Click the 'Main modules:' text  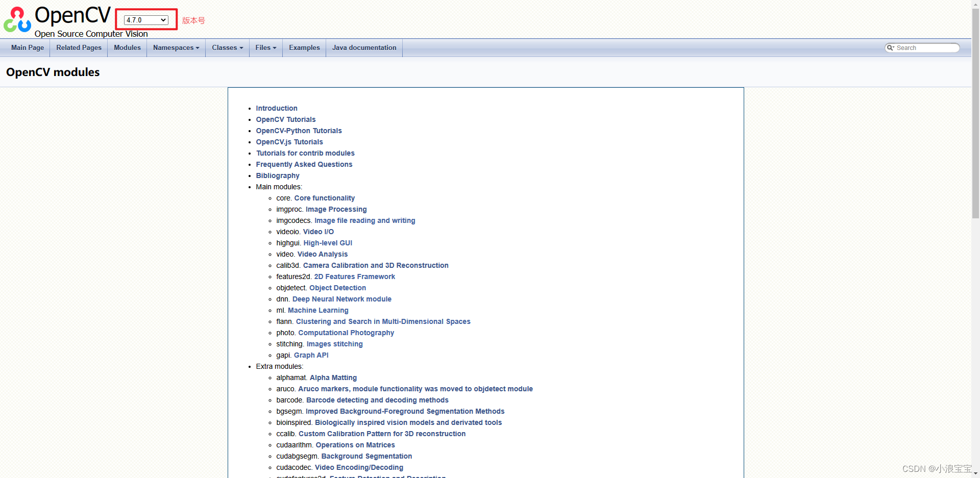[x=279, y=187]
